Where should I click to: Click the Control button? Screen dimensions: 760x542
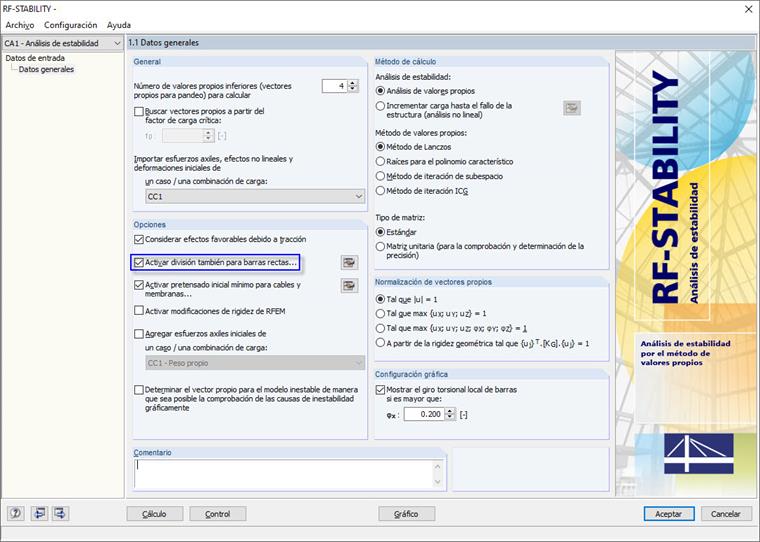point(218,514)
